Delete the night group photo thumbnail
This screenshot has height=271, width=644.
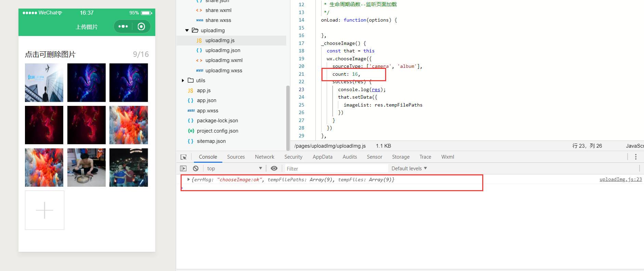[x=129, y=168]
